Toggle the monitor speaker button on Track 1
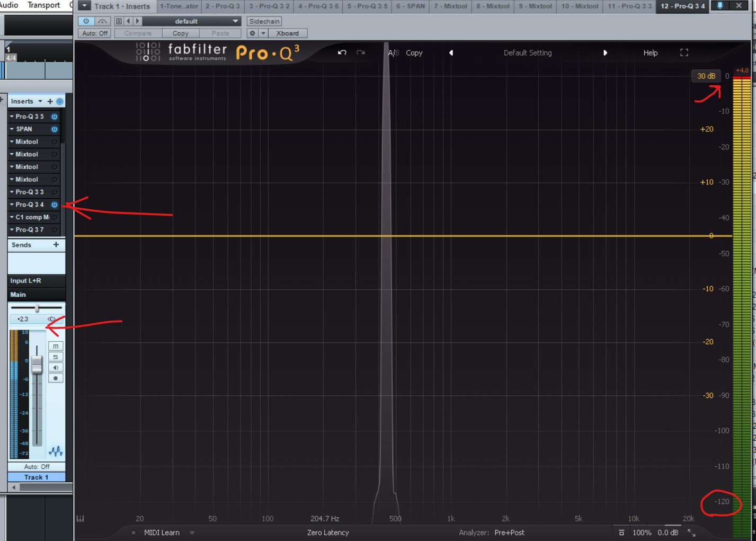 click(56, 367)
